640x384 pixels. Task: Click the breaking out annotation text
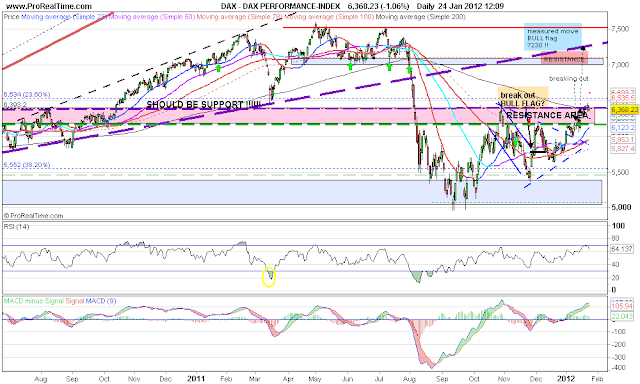coord(569,78)
